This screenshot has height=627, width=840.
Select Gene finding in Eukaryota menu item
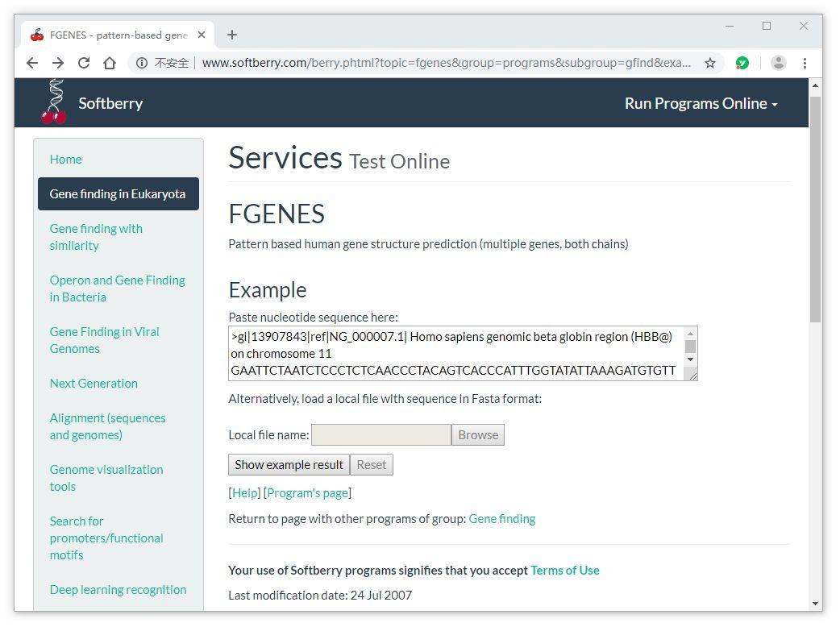click(x=119, y=194)
